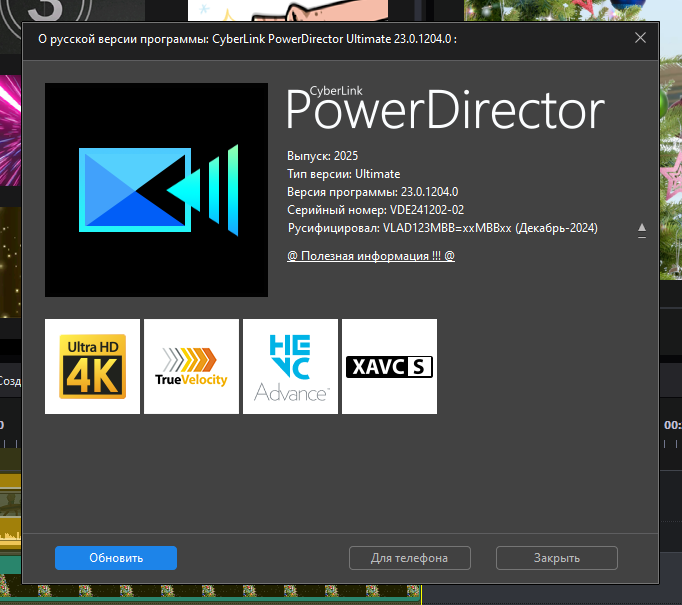This screenshot has width=682, height=605.
Task: Click the HEVC Advance logo
Action: [x=290, y=366]
